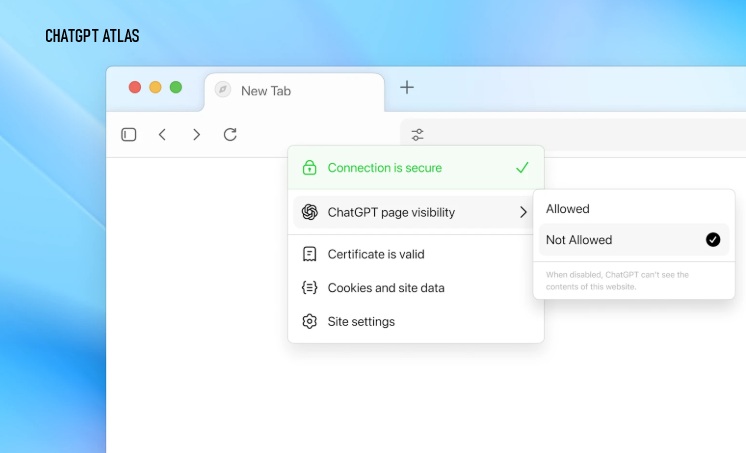The width and height of the screenshot is (746, 453).
Task: Click the ChatGPT logo icon in menu
Action: [x=309, y=212]
